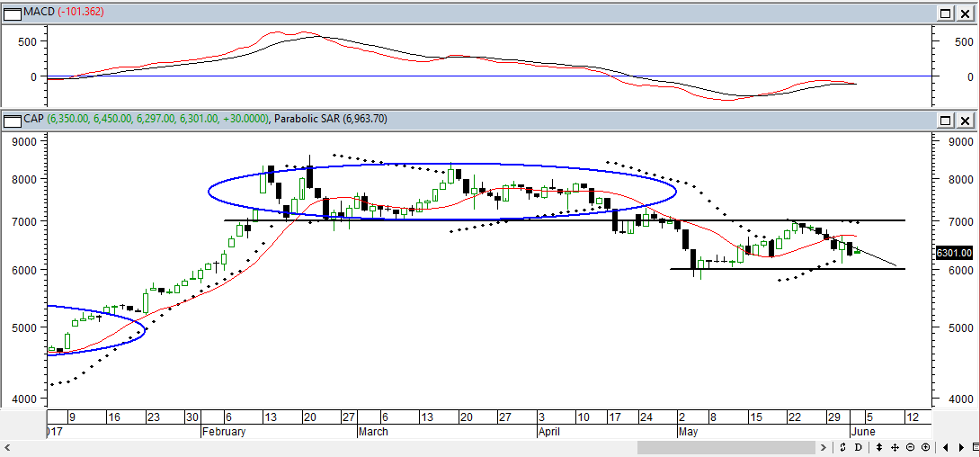This screenshot has height=457, width=980.
Task: Click the horizontal scrollbar thumb
Action: 726,448
